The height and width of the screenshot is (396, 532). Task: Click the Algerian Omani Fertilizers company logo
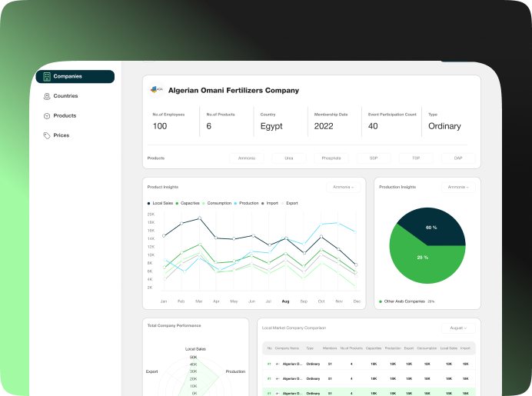point(156,90)
